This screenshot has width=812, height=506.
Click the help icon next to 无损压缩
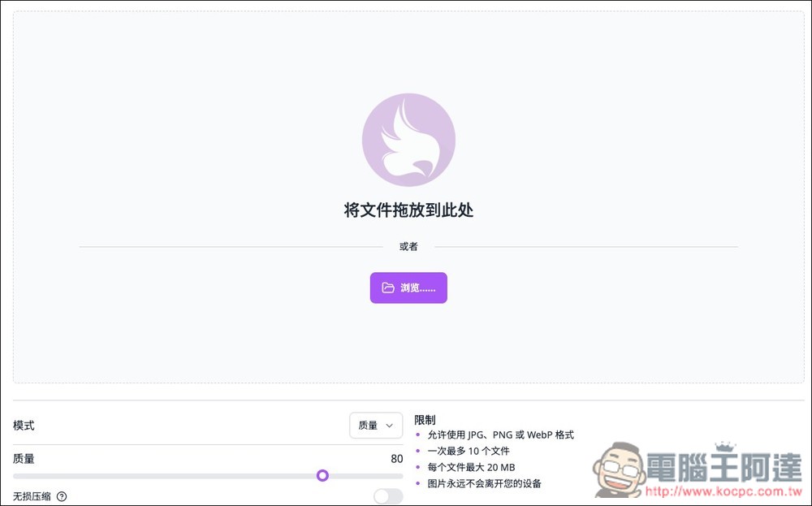[62, 497]
